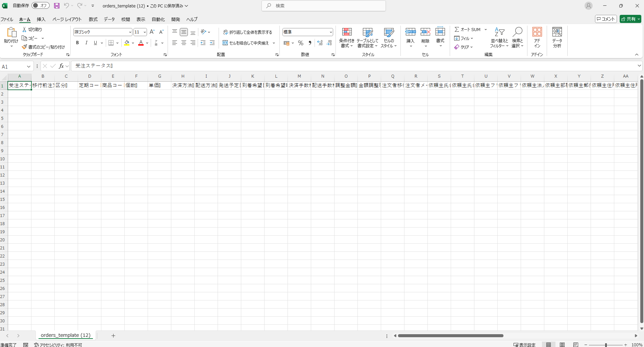Expand the Name Box dropdown arrow
Viewport: 644px width, 347px height.
(29, 66)
